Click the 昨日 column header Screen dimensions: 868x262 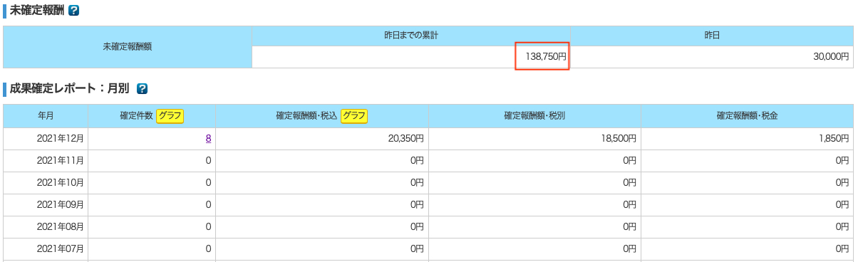712,36
